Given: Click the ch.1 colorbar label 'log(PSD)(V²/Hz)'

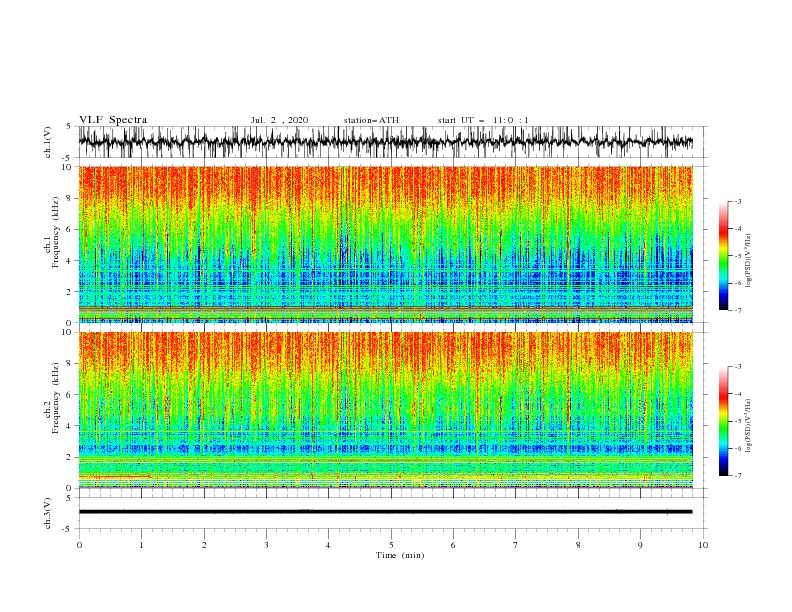Looking at the screenshot, I should click(749, 261).
